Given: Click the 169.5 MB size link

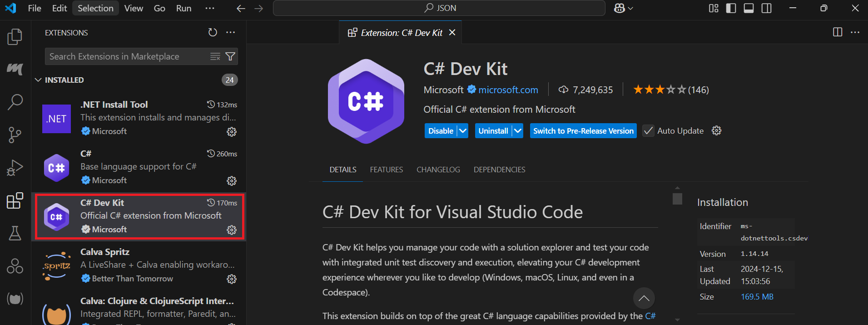Looking at the screenshot, I should (x=757, y=297).
